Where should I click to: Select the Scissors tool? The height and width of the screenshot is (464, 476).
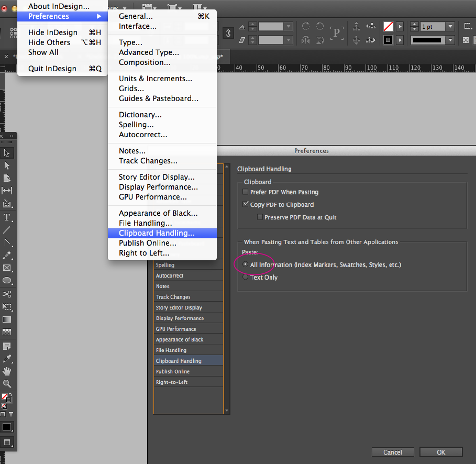7,294
